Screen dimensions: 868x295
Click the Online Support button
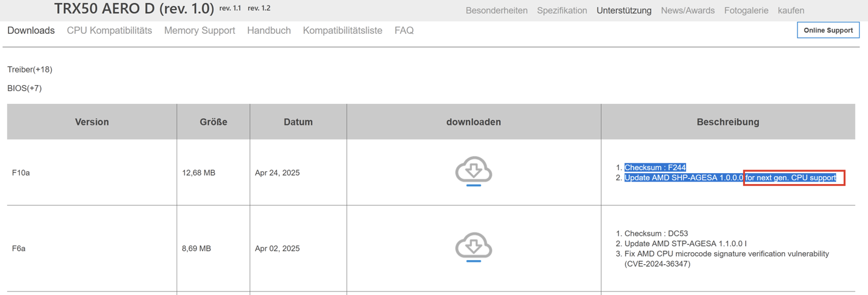pyautogui.click(x=828, y=30)
